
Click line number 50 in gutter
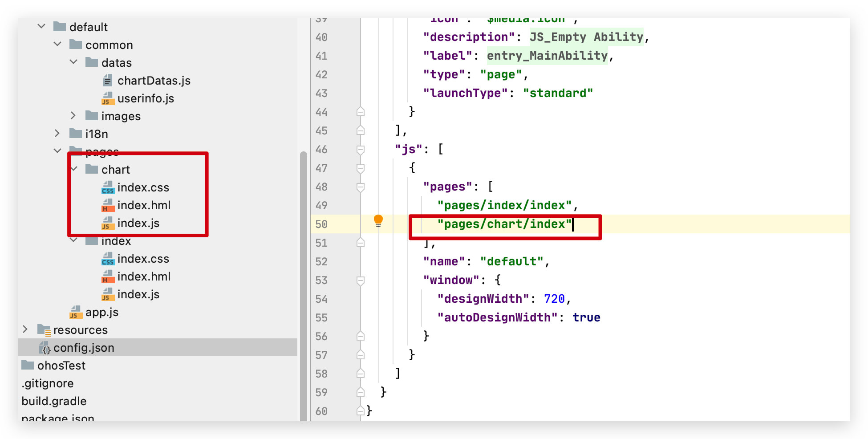[x=321, y=224]
